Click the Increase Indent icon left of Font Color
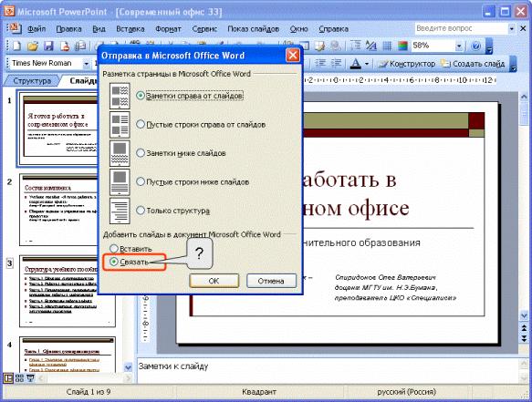This screenshot has height=402, width=532. [x=336, y=64]
